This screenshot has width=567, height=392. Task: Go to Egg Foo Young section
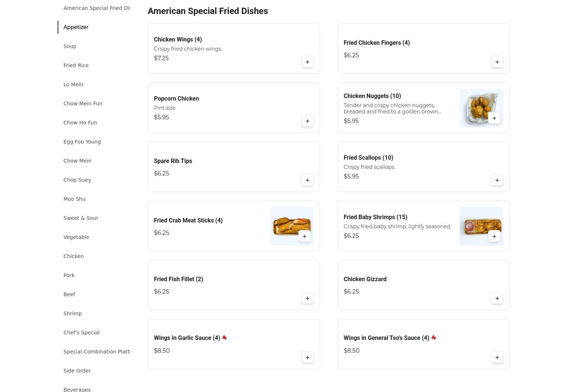tap(82, 142)
